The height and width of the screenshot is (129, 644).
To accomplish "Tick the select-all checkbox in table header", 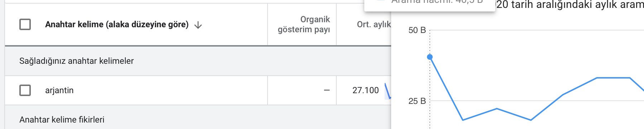I will [25, 24].
